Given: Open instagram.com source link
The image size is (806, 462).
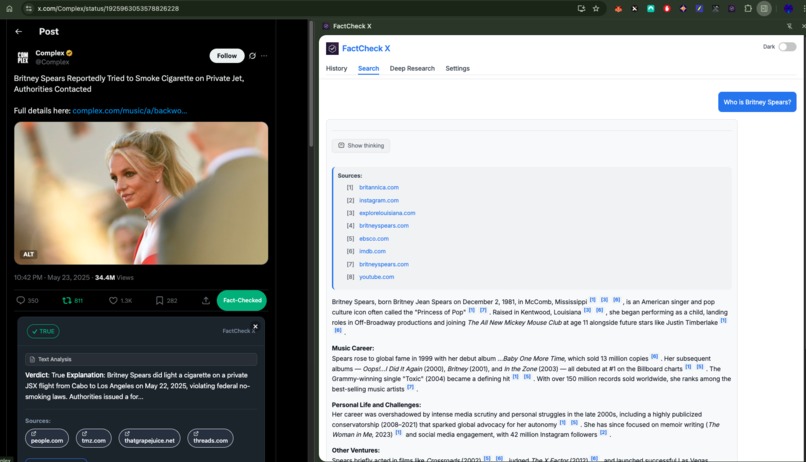Looking at the screenshot, I should click(379, 200).
